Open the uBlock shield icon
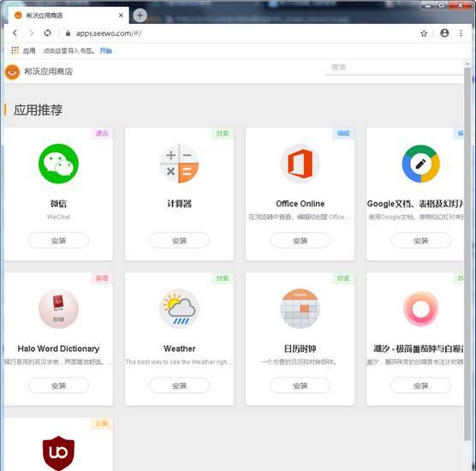 pyautogui.click(x=58, y=453)
